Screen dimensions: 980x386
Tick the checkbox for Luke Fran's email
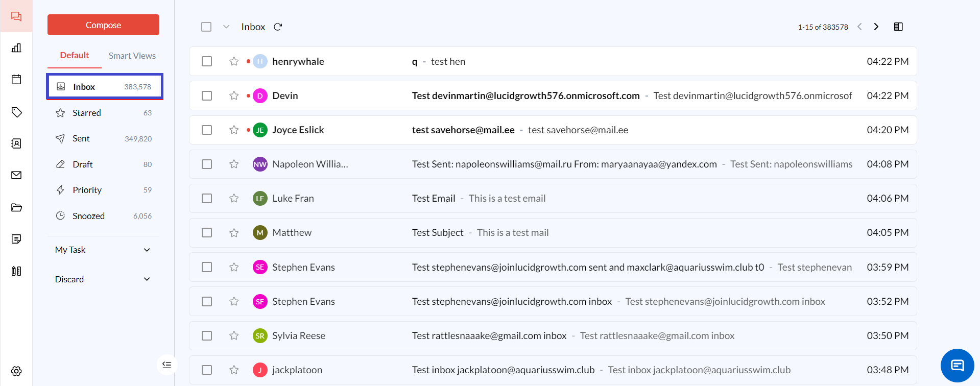point(207,199)
